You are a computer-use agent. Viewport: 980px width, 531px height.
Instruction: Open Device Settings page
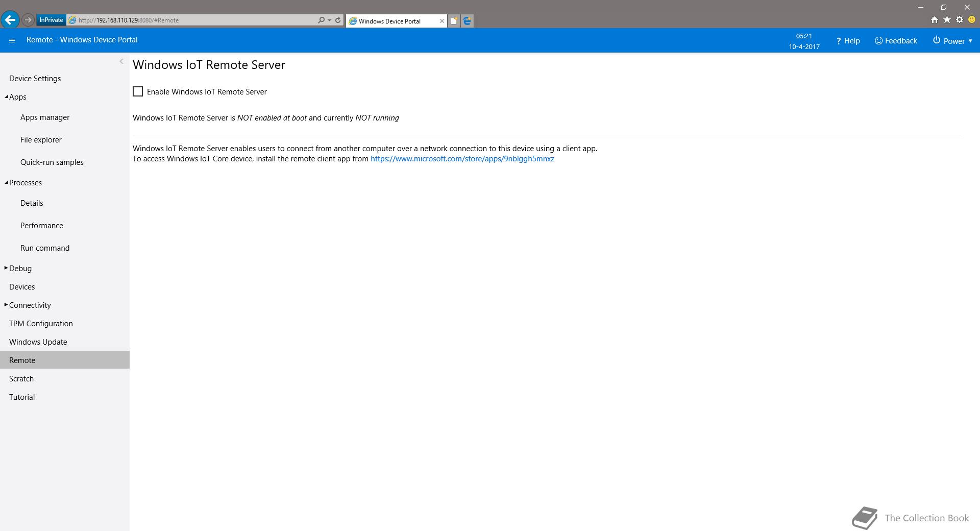pos(35,78)
